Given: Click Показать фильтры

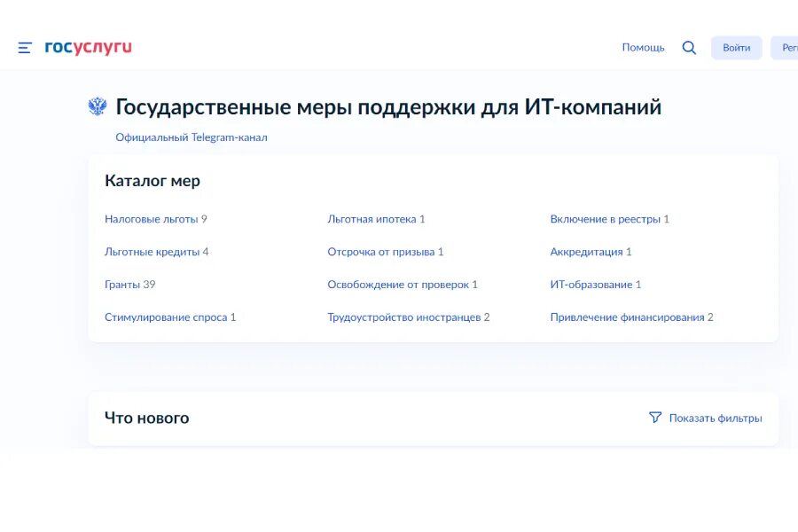Looking at the screenshot, I should coord(716,418).
